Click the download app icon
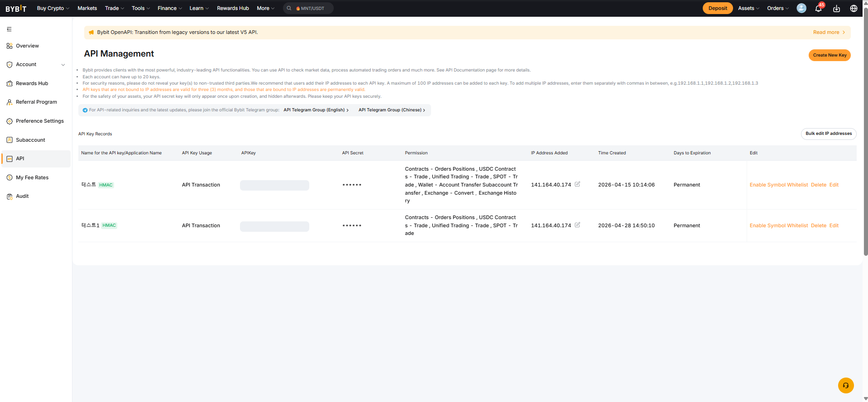The width and height of the screenshot is (868, 402). 836,9
